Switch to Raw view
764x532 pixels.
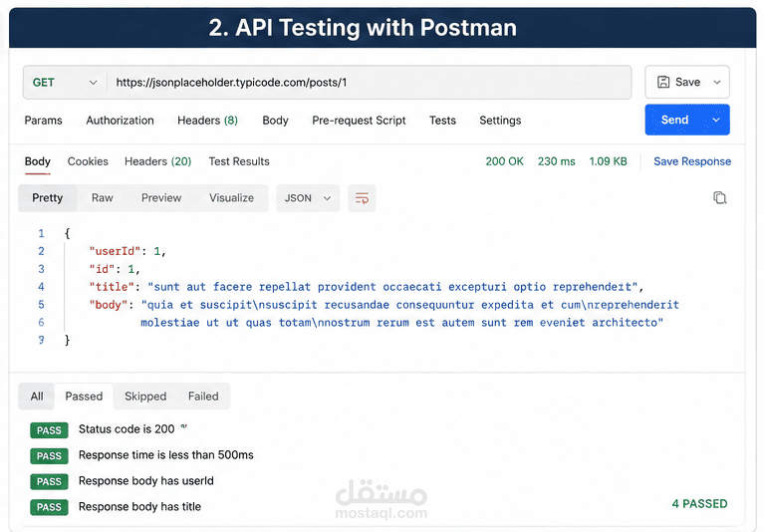tap(103, 198)
